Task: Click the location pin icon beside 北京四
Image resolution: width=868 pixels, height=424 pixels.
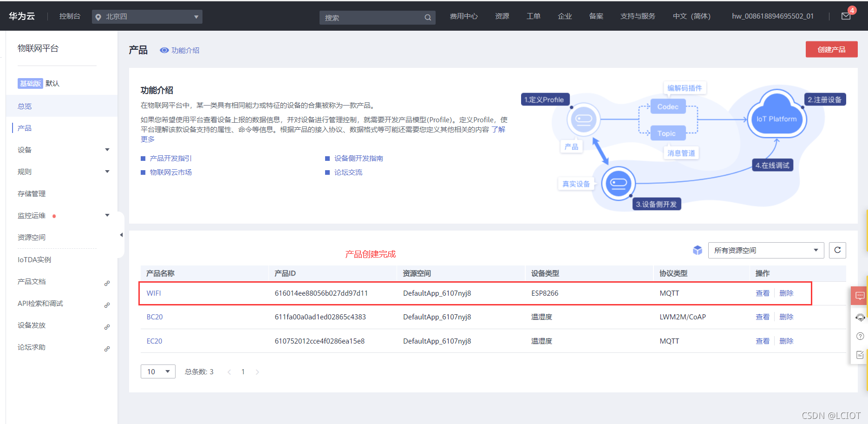Action: (98, 17)
